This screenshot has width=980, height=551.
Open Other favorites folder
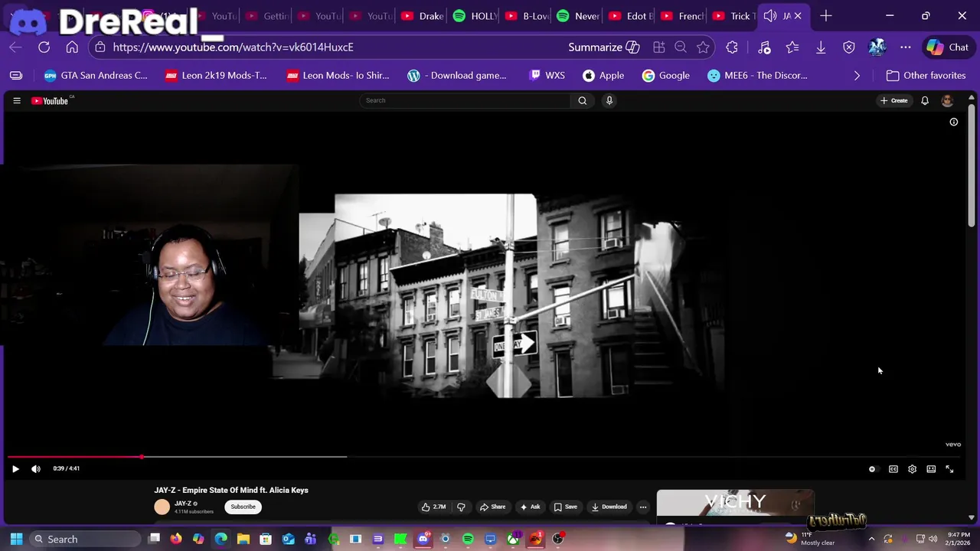pos(926,76)
